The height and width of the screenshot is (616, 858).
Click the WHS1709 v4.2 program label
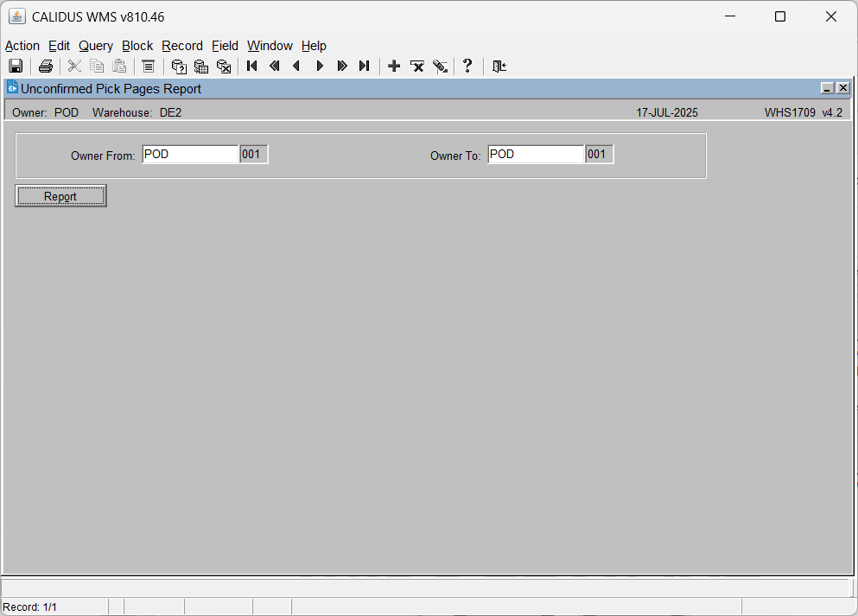tap(804, 112)
